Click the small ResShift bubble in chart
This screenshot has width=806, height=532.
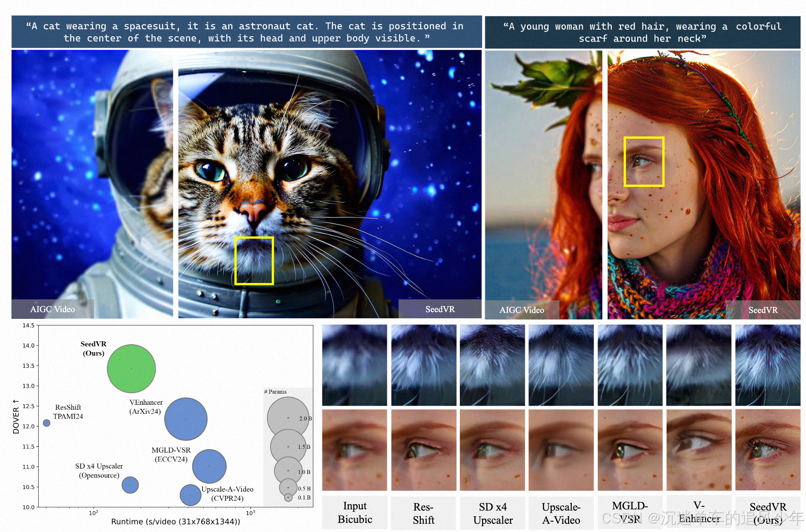tap(47, 423)
